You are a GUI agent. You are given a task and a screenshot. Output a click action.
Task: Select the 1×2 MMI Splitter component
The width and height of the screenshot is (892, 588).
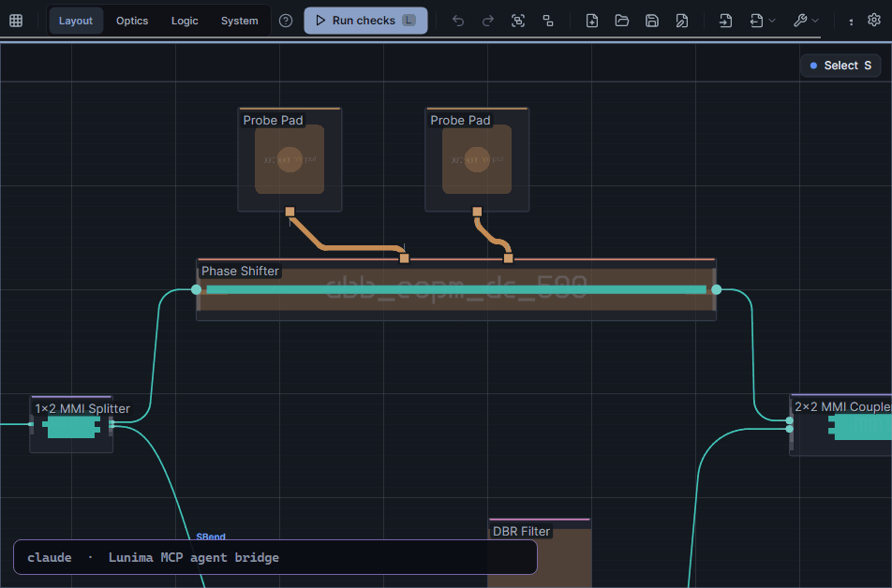(71, 425)
